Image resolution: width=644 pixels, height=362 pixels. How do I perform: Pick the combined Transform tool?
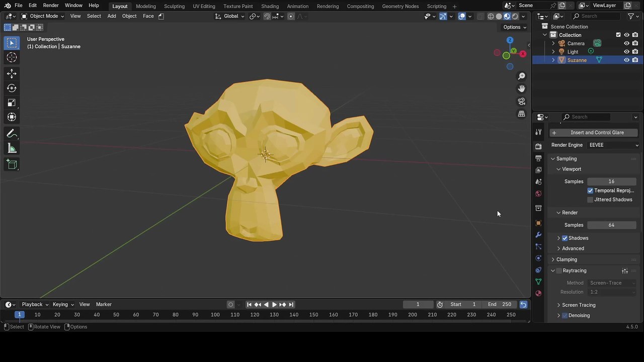[x=12, y=117]
